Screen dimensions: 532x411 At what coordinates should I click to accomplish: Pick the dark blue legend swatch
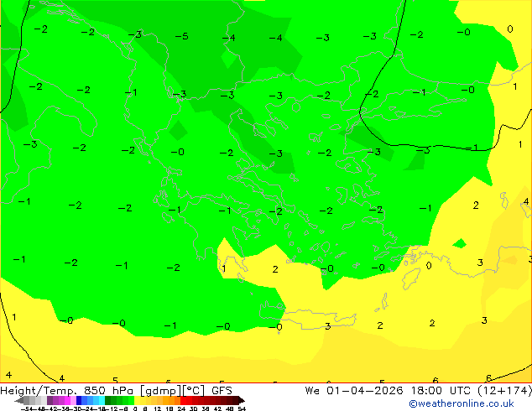pos(79,400)
